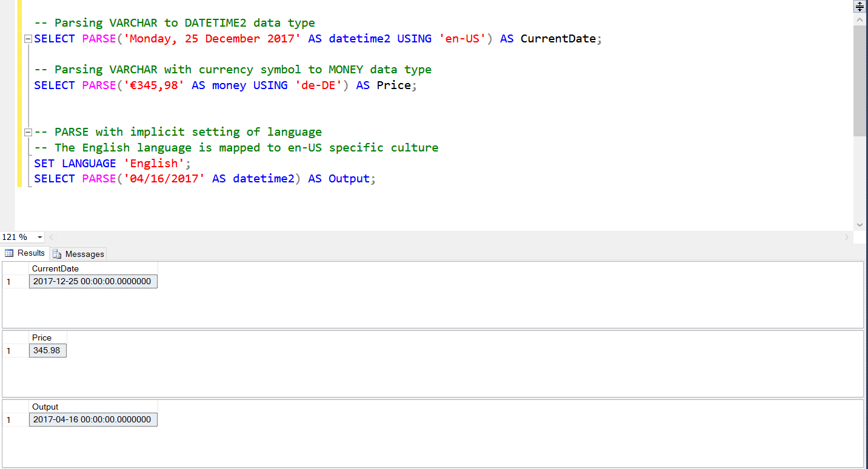Click the editor scrollbar down arrow

pos(860,224)
